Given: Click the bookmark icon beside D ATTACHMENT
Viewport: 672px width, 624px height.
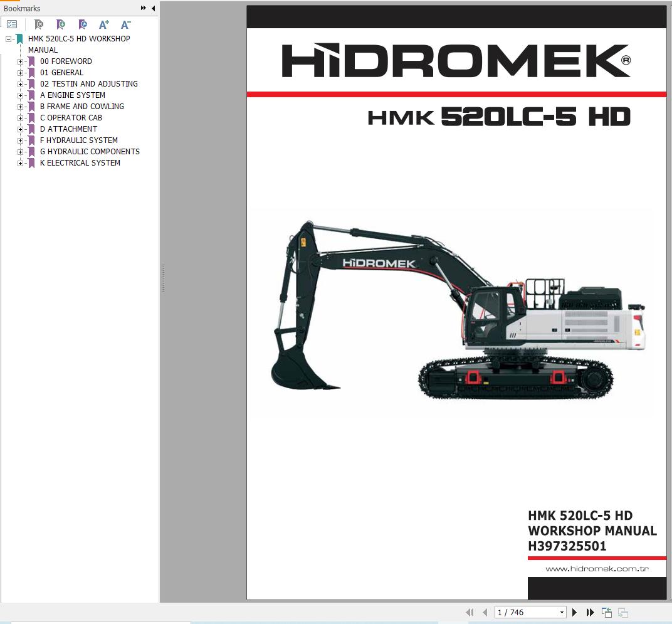Looking at the screenshot, I should click(31, 130).
